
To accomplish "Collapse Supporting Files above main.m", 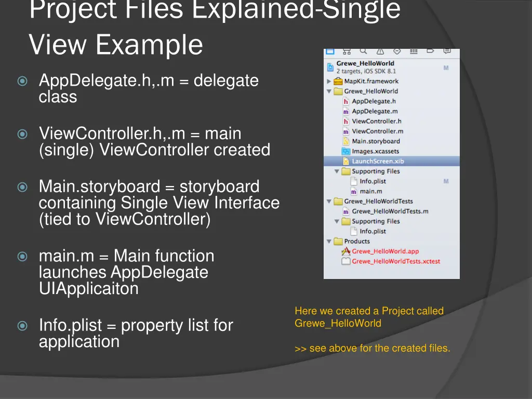I will pyautogui.click(x=337, y=171).
